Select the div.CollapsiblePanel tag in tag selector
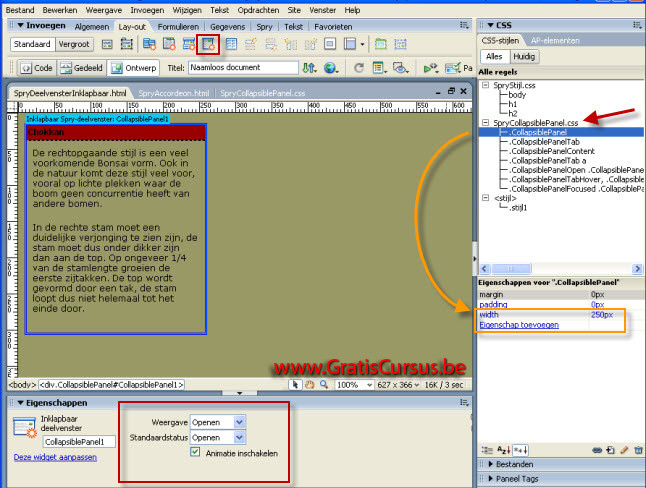The width and height of the screenshot is (646, 488). point(111,385)
